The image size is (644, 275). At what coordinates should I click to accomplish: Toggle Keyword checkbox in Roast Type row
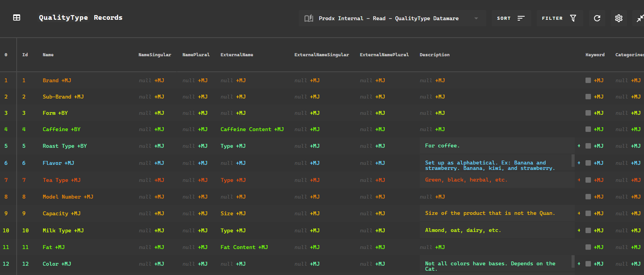588,146
